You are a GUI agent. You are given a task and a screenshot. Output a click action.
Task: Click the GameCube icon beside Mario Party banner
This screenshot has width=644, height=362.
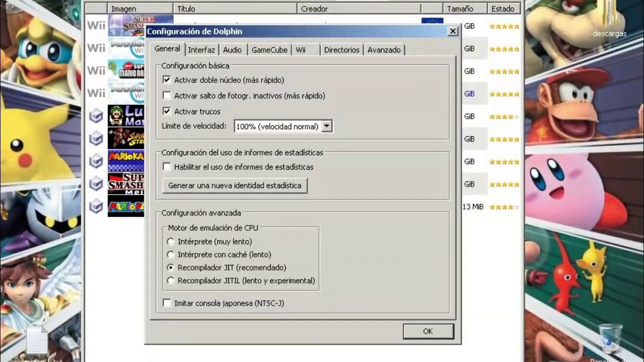[x=96, y=207]
